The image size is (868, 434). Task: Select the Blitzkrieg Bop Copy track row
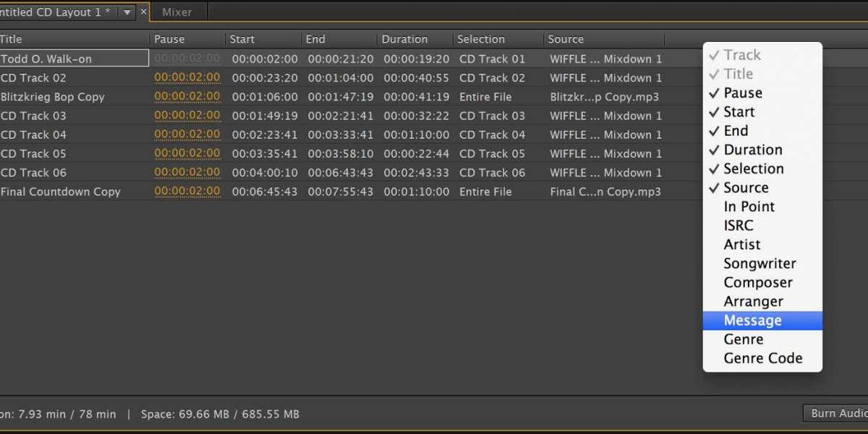click(53, 97)
